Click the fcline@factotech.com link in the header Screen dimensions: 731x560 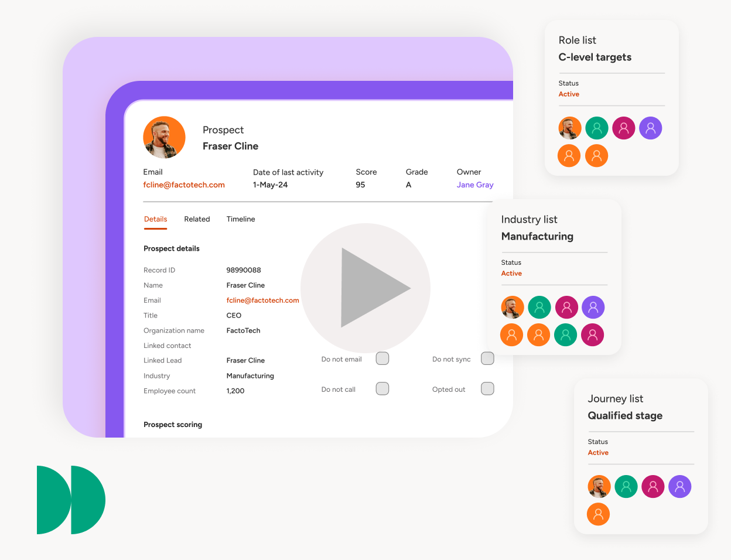point(184,185)
